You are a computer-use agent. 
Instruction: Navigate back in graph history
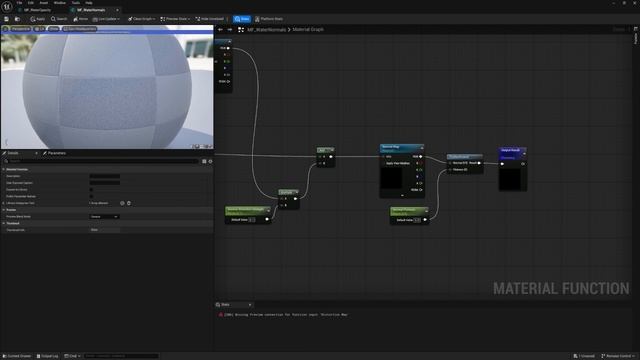coord(220,29)
